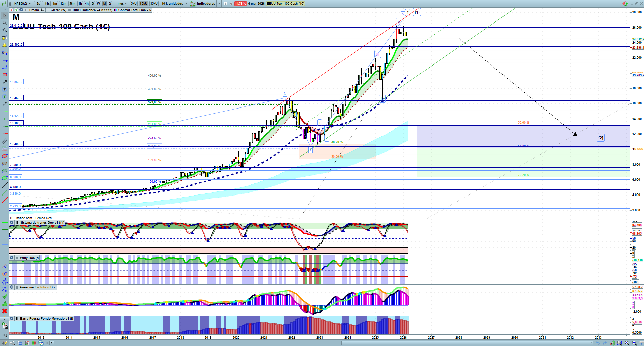Click the share icon in bottom toolbar

[12, 343]
